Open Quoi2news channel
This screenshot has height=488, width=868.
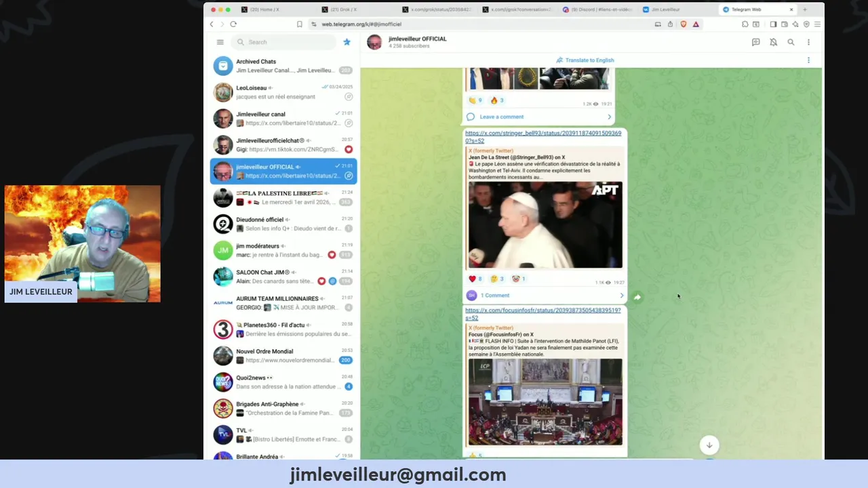[x=283, y=382]
